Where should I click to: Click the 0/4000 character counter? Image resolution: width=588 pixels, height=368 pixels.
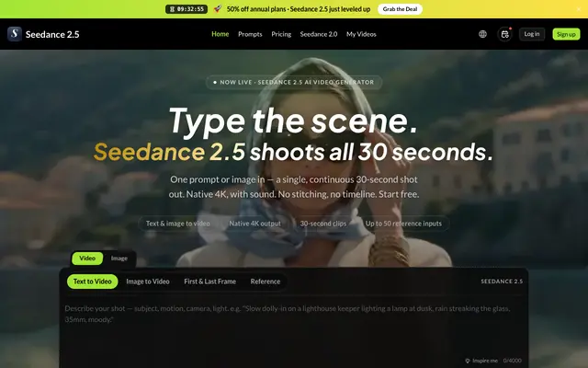coord(513,361)
